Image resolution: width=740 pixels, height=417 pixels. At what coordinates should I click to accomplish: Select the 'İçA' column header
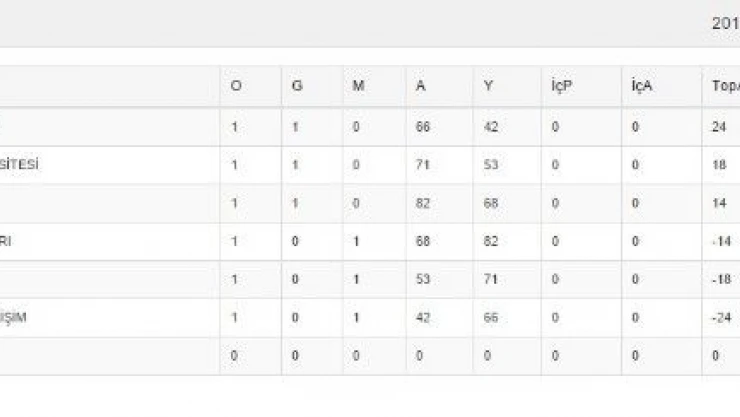pyautogui.click(x=641, y=86)
